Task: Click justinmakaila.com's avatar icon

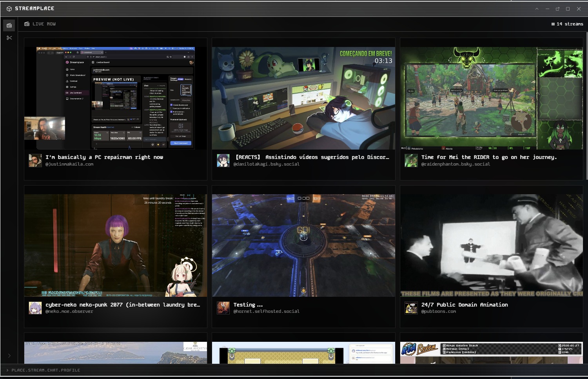Action: (x=35, y=161)
